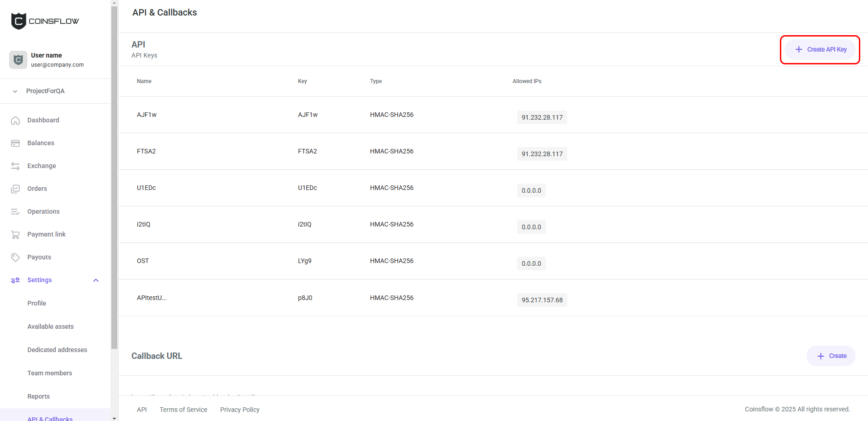Go to the Profile settings entry
868x421 pixels.
tap(37, 303)
